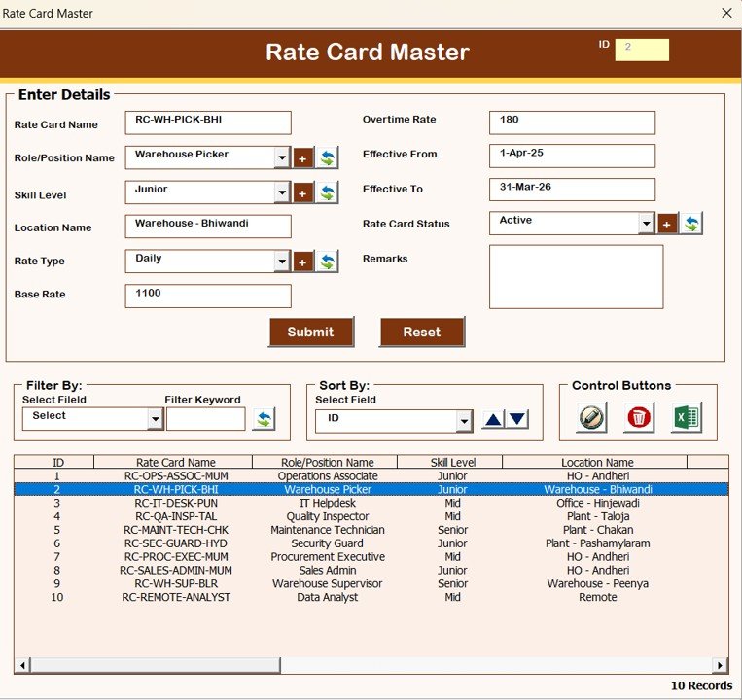Open the Role/Position Name dropdown
The width and height of the screenshot is (742, 700).
coord(282,158)
